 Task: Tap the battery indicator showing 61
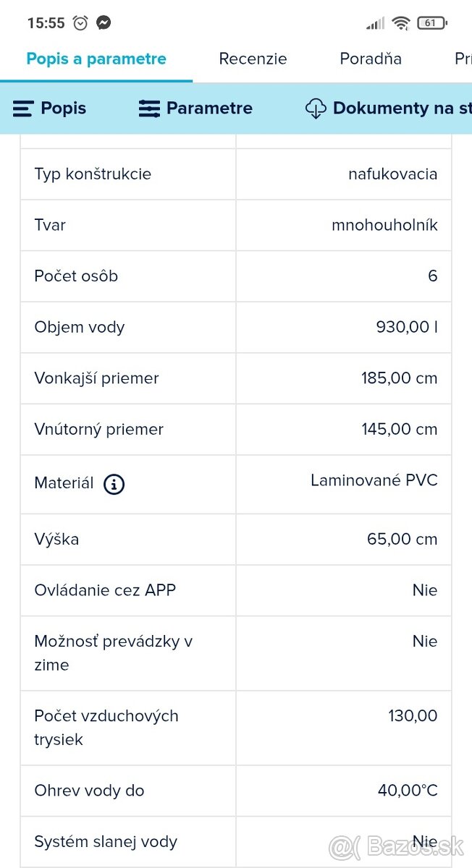[x=429, y=22]
